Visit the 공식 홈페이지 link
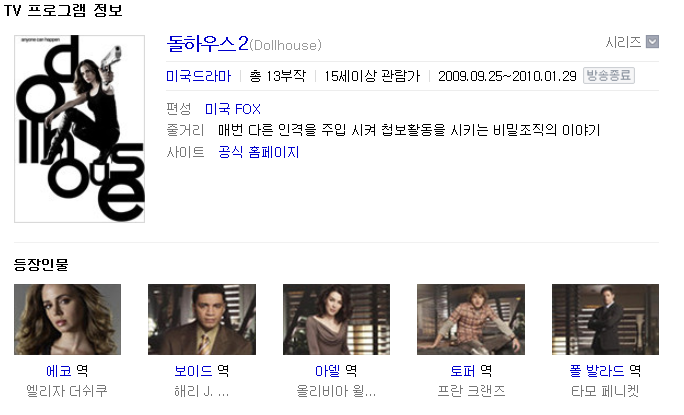Screen dimensions: 684x415 tap(259, 152)
